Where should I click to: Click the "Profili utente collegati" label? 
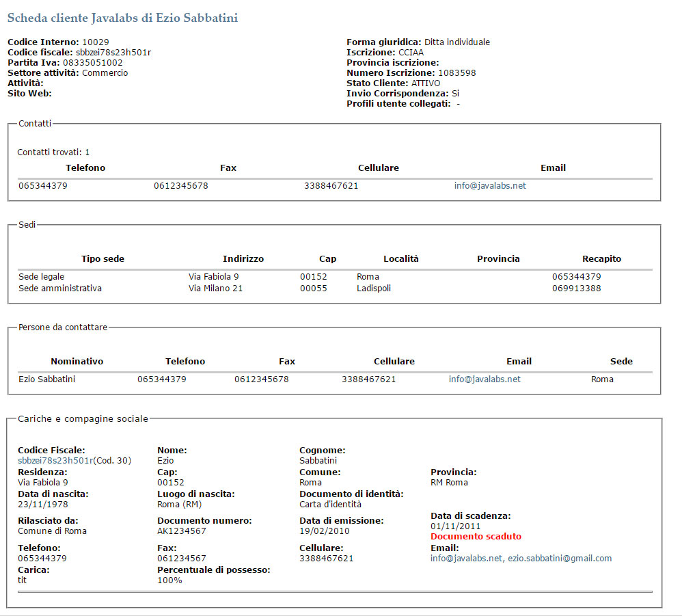(x=398, y=104)
